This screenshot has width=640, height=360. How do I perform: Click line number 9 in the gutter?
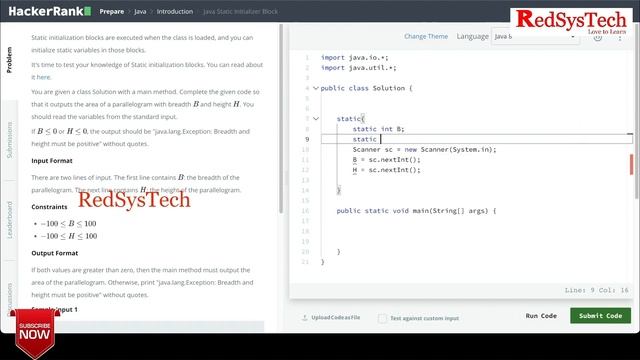307,139
